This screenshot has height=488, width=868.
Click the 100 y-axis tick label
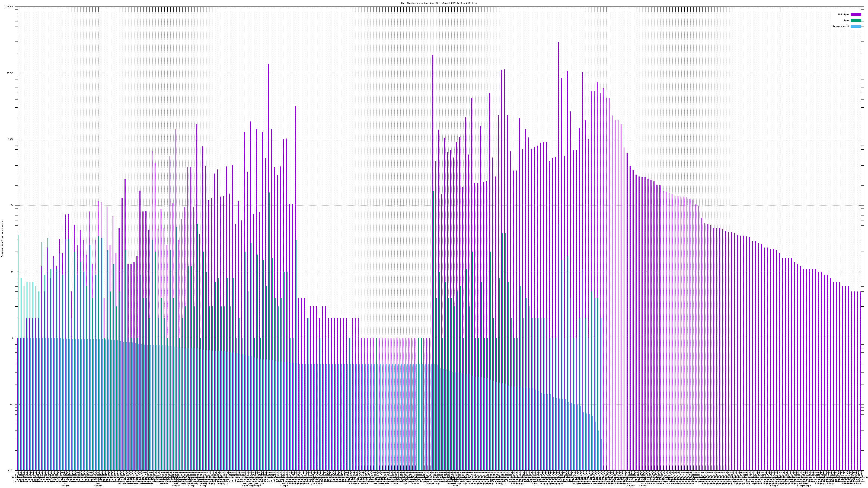pyautogui.click(x=12, y=206)
